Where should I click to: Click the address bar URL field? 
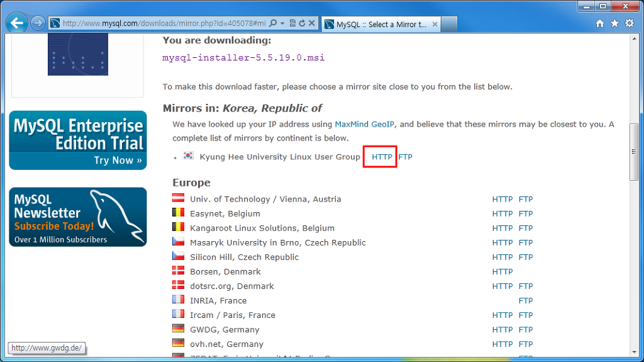pos(164,23)
